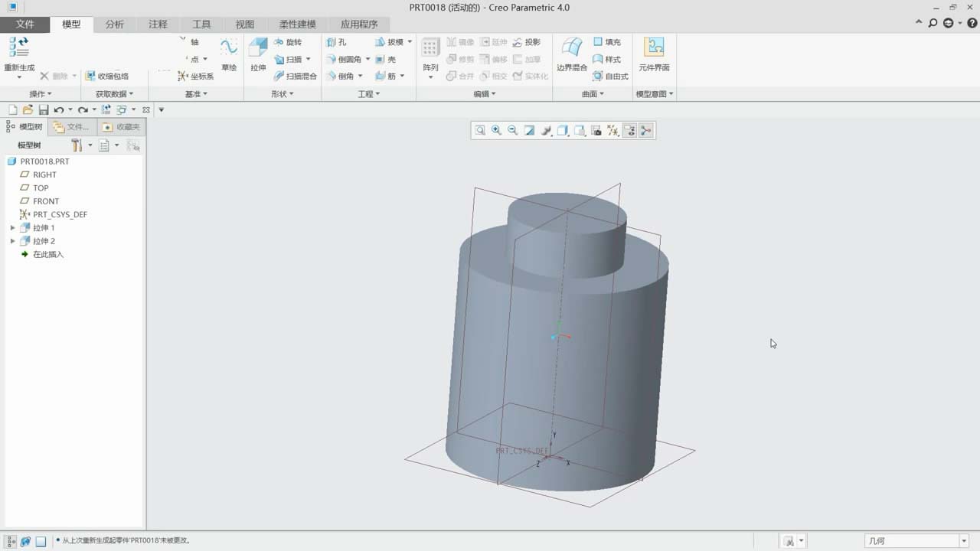
Task: Switch to the 注释 ribbon tab
Action: point(158,24)
